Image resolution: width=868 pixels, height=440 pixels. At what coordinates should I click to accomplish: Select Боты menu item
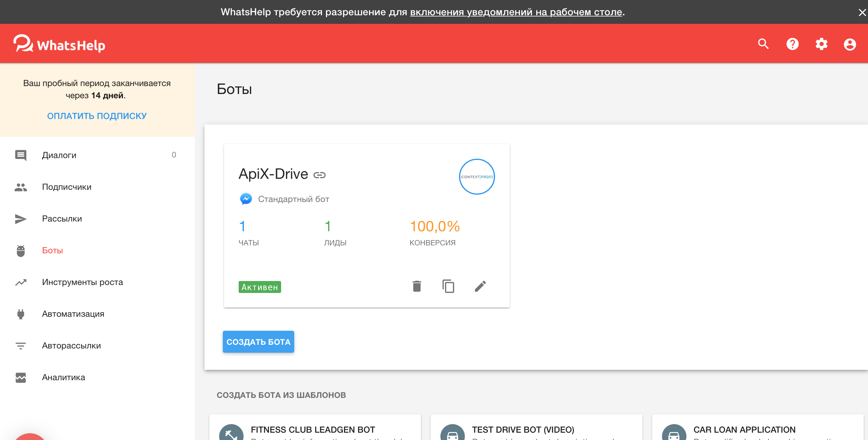click(x=97, y=250)
